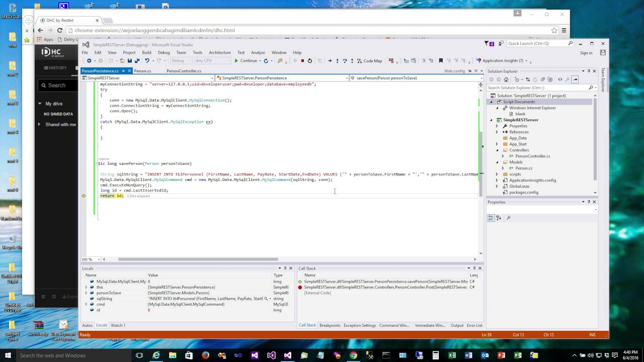Star the DHC page in Chrome
This screenshot has height=362, width=644.
554,30
